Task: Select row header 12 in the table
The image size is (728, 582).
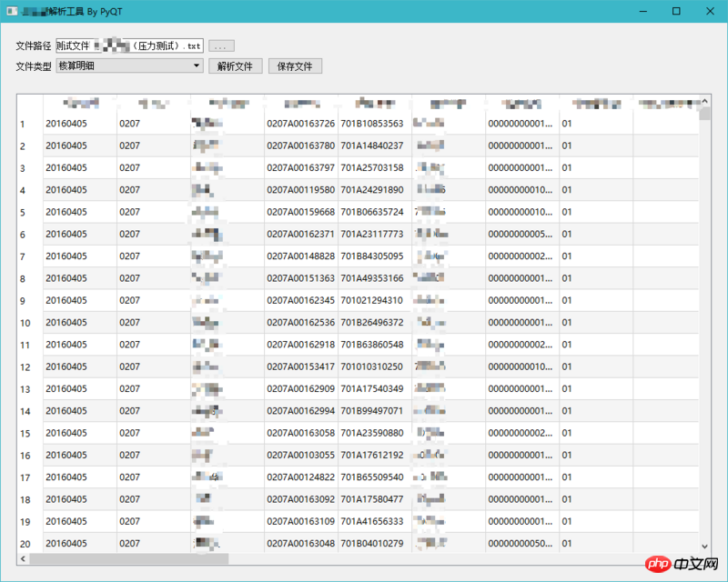Action: point(30,366)
